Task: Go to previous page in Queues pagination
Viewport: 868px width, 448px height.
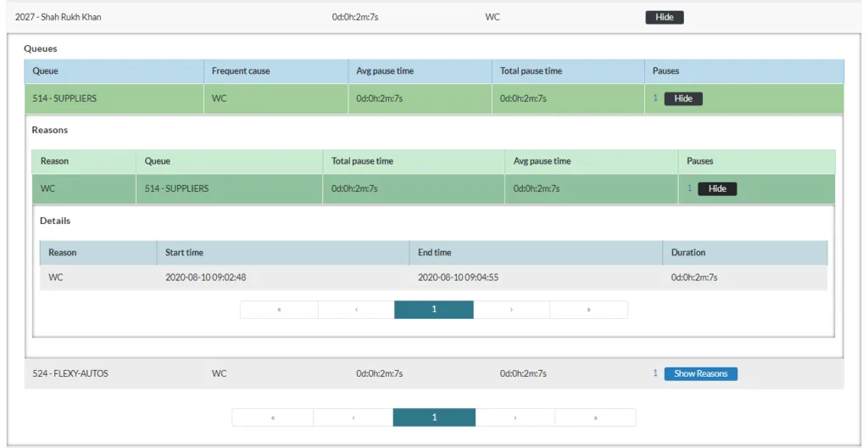Action: coord(353,417)
